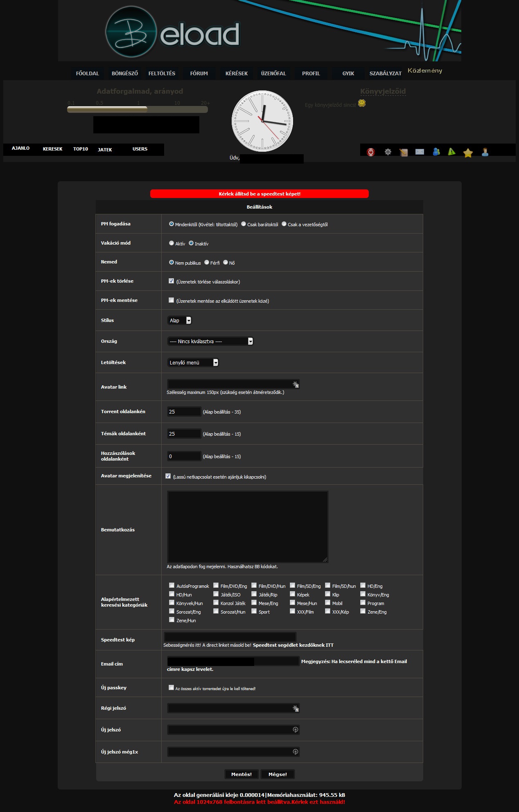Open the AJANLO submenu item

pyautogui.click(x=20, y=148)
